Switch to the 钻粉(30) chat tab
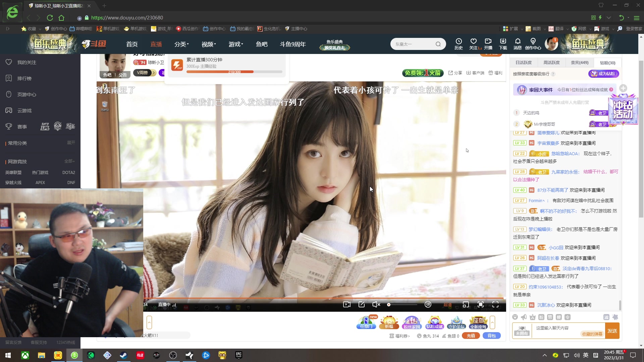Viewport: 644px width, 362px height. (607, 63)
